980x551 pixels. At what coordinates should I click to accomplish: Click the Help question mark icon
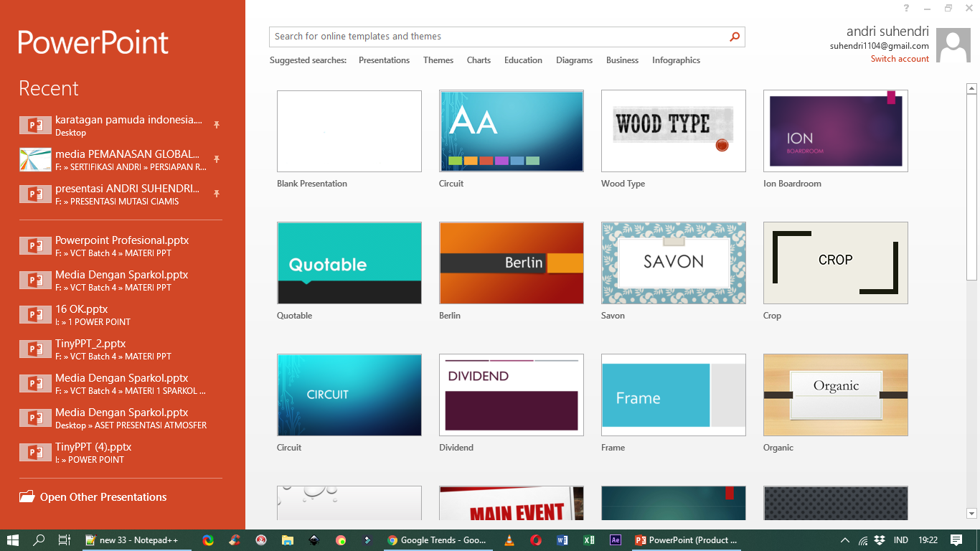click(x=906, y=8)
